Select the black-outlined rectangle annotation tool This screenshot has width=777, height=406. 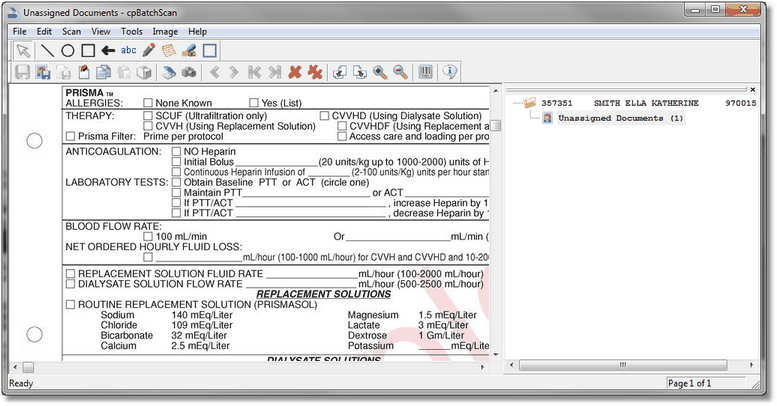(x=88, y=51)
